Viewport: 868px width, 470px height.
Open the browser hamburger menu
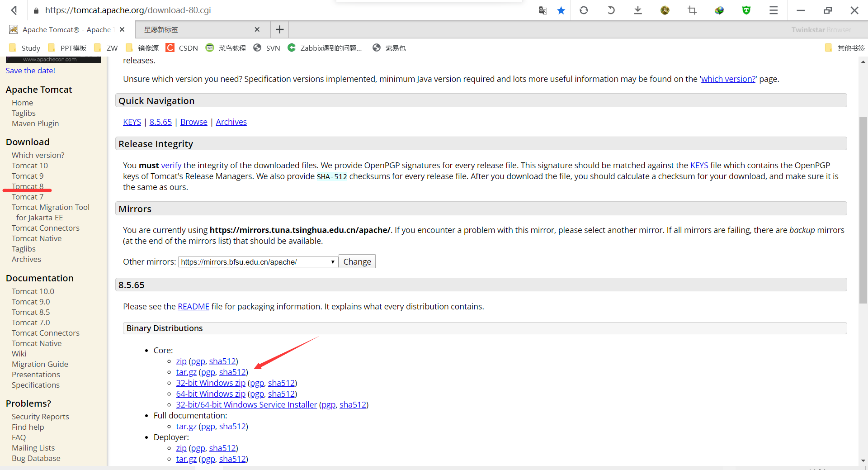coord(774,10)
